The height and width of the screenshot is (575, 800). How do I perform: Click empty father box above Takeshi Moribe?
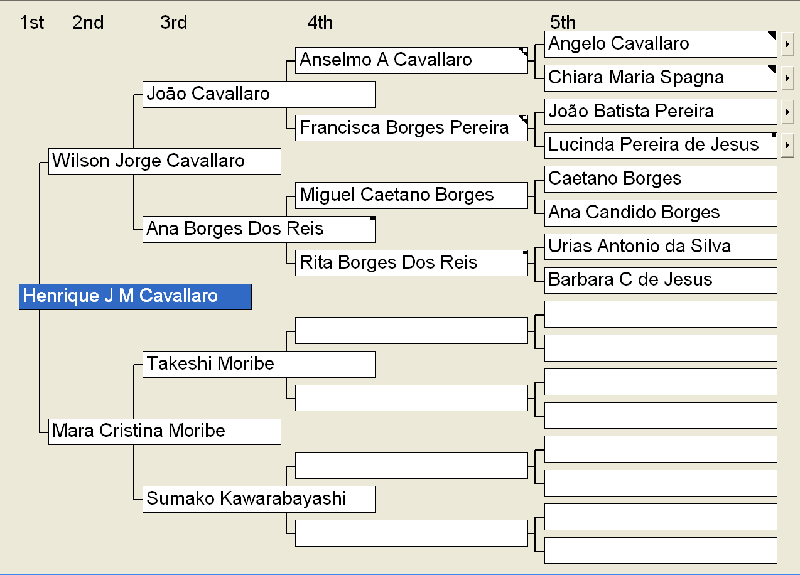coord(411,330)
